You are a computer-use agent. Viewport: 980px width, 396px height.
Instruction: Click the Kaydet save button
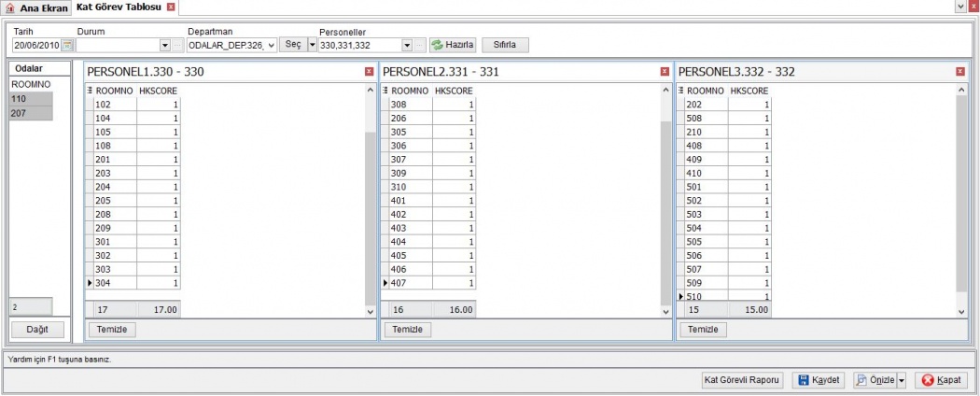point(819,380)
